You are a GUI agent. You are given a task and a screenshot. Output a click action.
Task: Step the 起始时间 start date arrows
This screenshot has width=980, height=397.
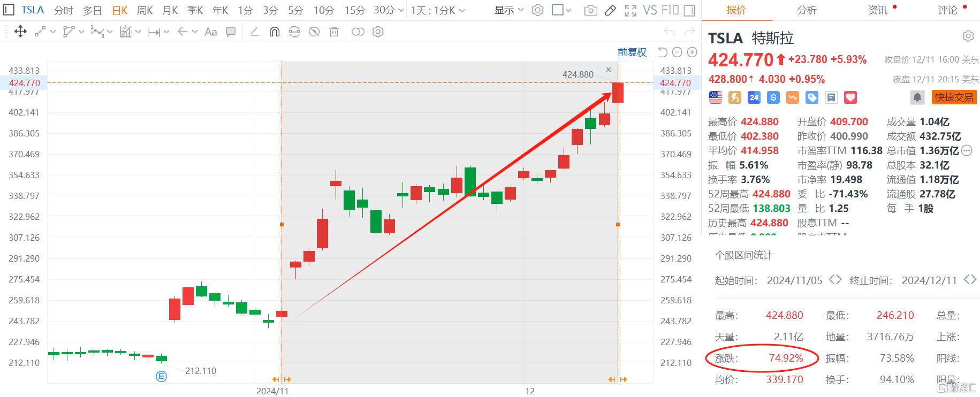point(835,280)
